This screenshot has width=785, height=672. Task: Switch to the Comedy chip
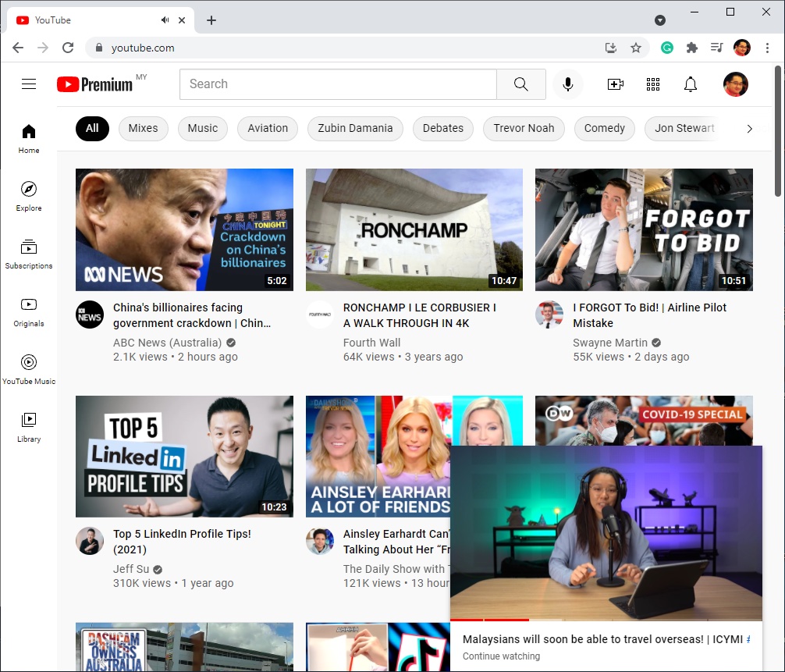605,128
